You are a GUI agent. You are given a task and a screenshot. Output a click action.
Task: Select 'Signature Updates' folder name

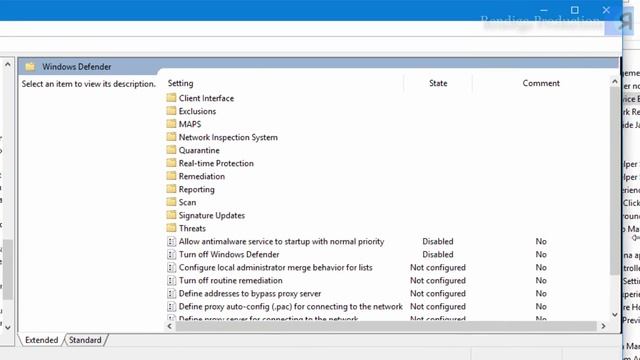pos(211,216)
